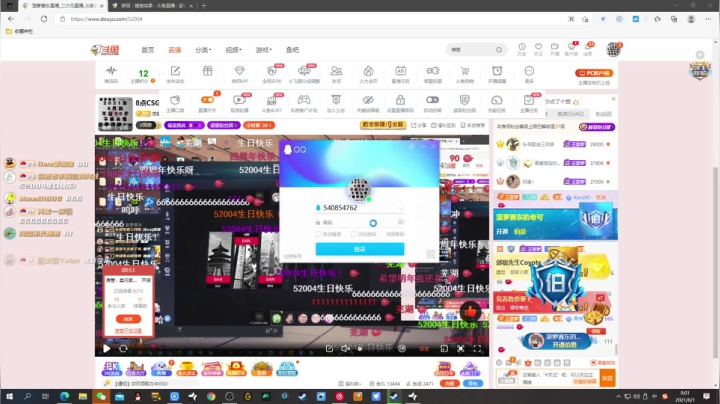Switch to the first Douyu browser tab

pos(62,6)
